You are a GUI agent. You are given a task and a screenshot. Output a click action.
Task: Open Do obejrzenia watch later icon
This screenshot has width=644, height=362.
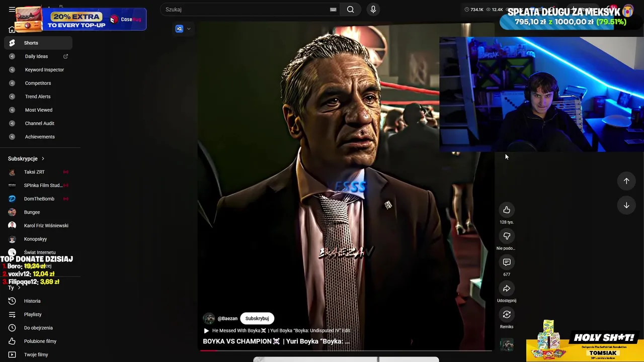(x=12, y=328)
